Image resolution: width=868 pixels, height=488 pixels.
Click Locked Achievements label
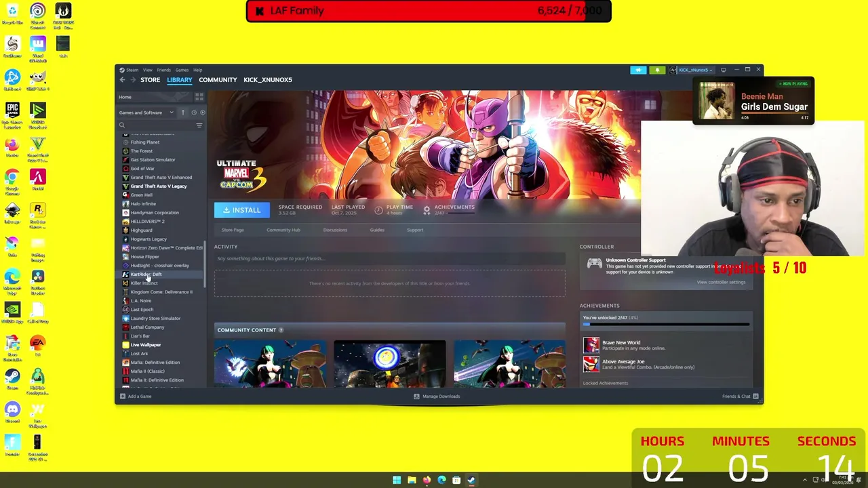coord(605,384)
